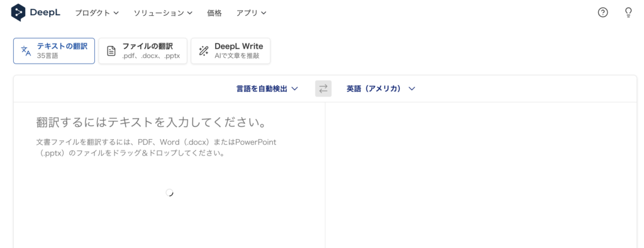
Task: Click the DeepL Write magic pen icon
Action: [204, 51]
